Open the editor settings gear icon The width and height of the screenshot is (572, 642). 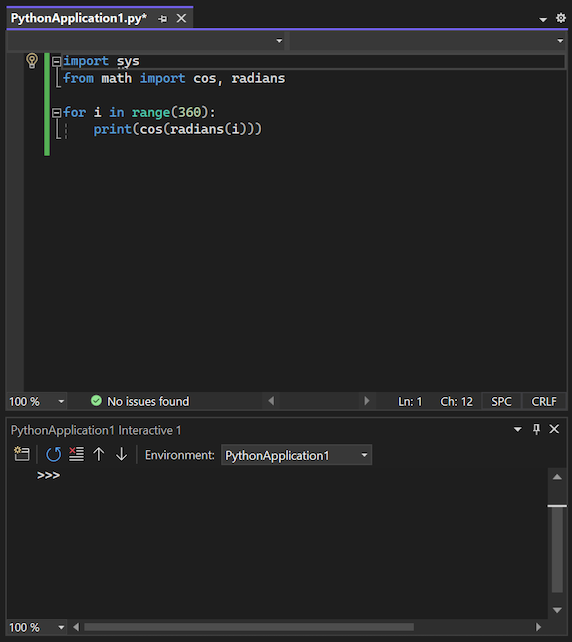point(561,18)
